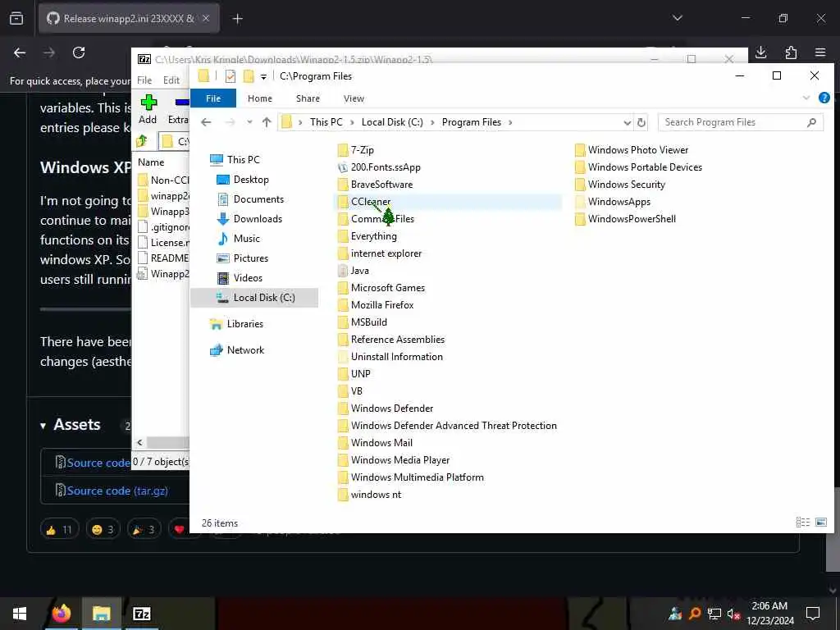Open the Firefox hamburger menu

coord(820,52)
